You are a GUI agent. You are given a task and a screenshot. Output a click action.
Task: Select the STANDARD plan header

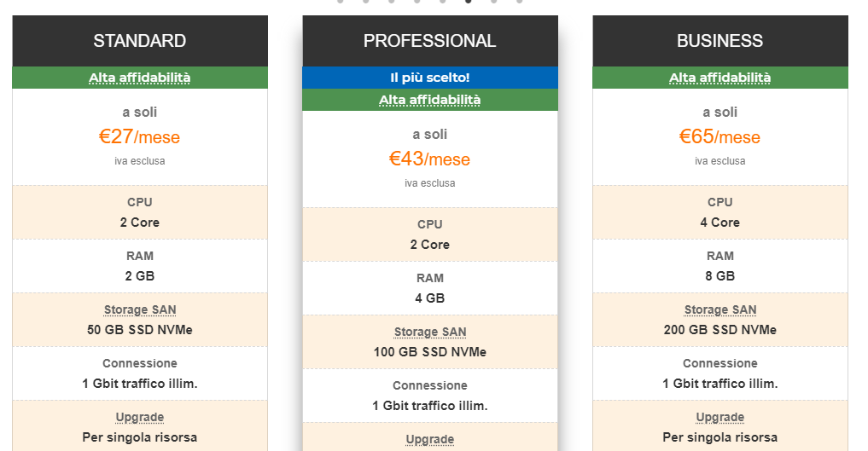point(140,41)
